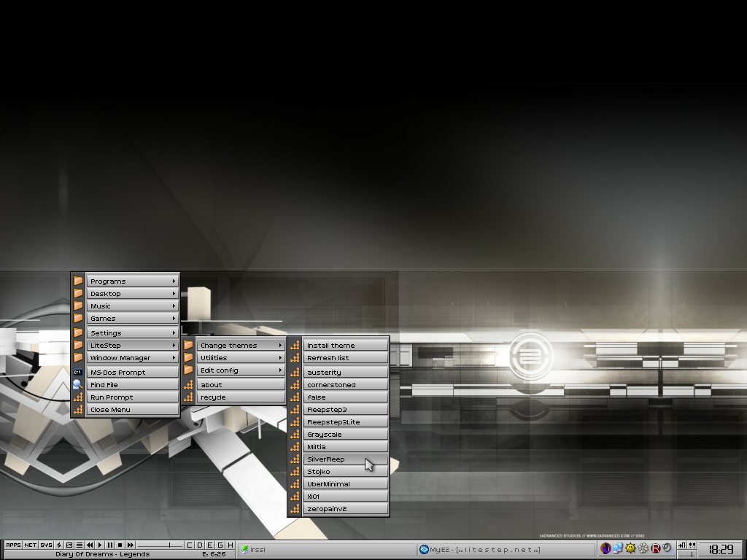Play the current track
This screenshot has width=747, height=560.
tap(100, 545)
